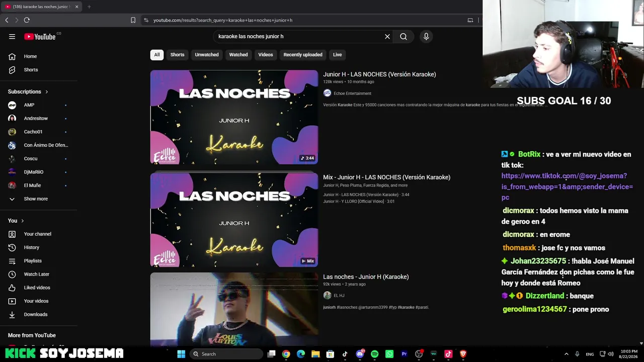
Task: Go back in the browser
Action: point(7,20)
